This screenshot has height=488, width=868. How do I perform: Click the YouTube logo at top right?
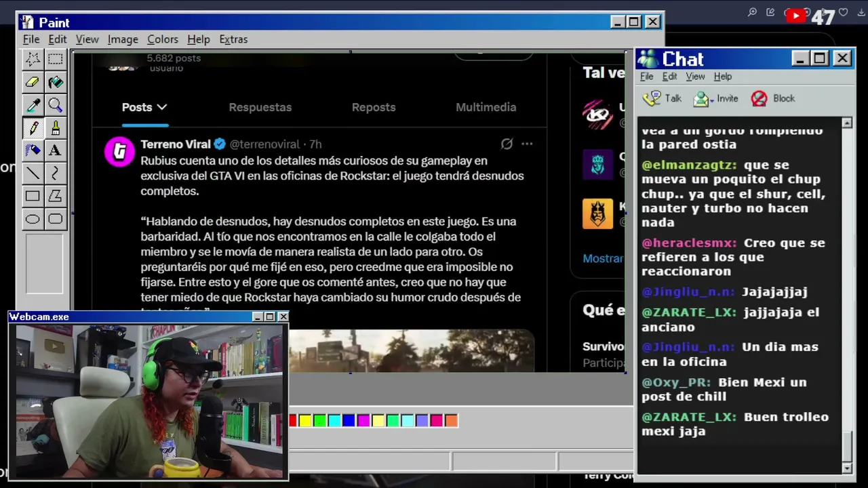pos(795,14)
